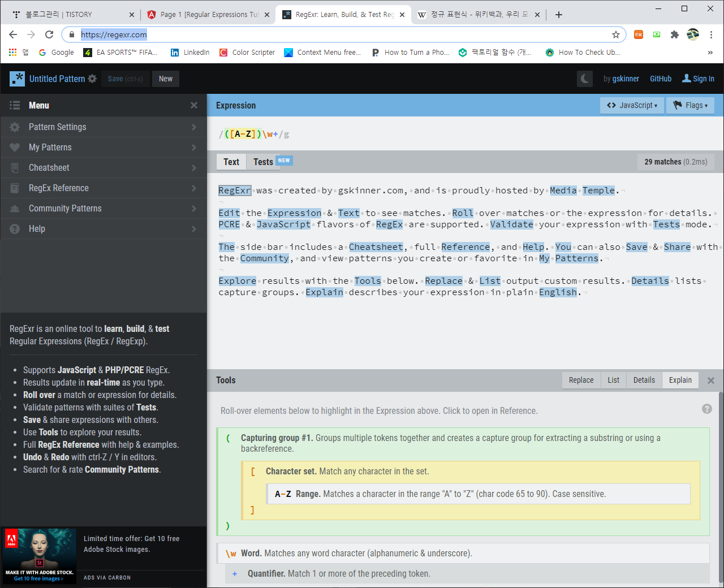Viewport: 724px width, 588px height.
Task: Open the LinkedIn bookmark
Action: [190, 52]
